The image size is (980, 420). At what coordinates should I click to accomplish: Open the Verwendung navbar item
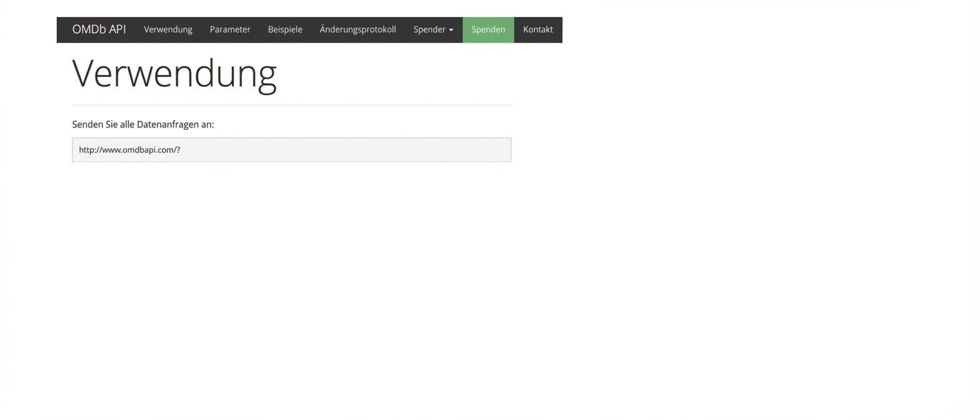point(167,29)
